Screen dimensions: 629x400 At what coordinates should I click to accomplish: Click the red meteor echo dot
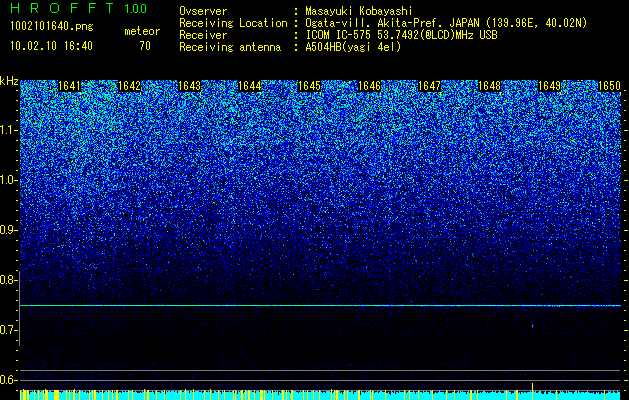pyautogui.click(x=532, y=325)
